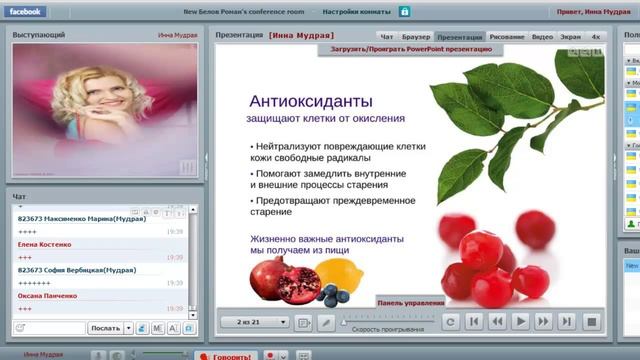Click the green room lock icon
Screen dimensions: 640x360
click(404, 11)
